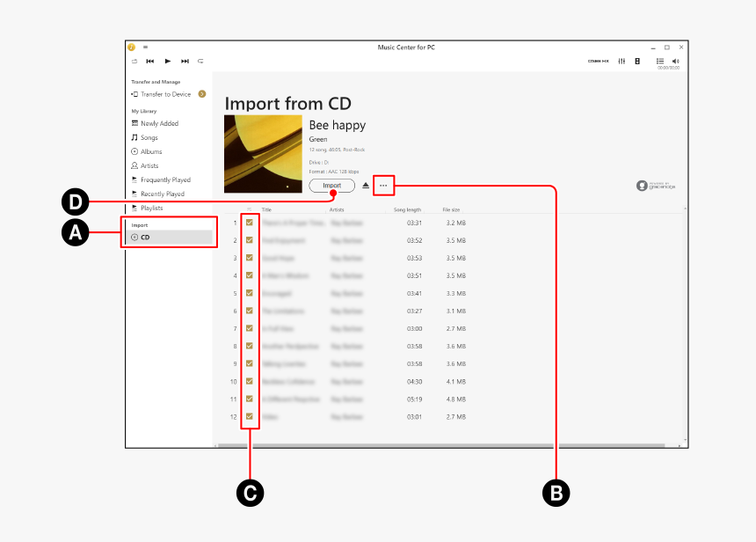
Task: Toggle shuffle playback icon
Action: click(134, 62)
